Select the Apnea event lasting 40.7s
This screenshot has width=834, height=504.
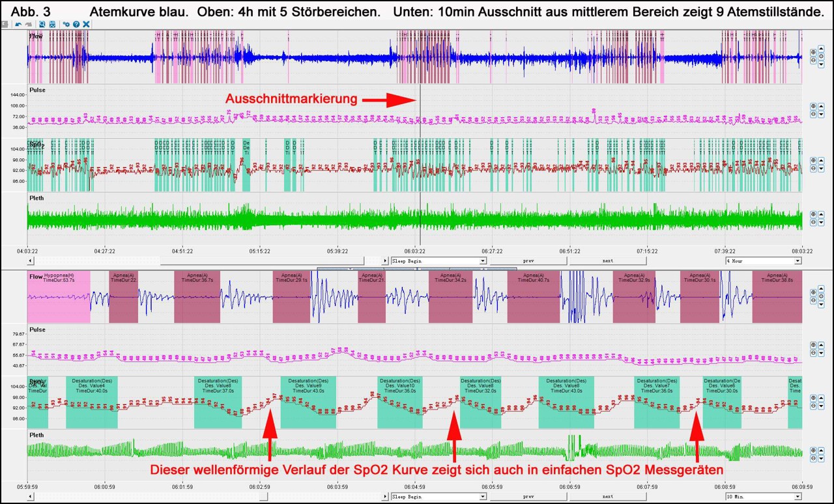533,297
